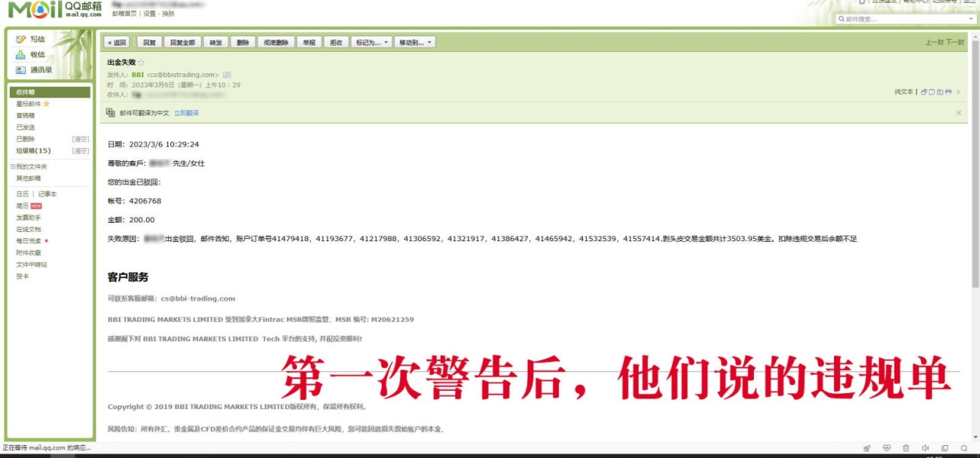Viewport: 980px width, 458px height.
Task: Click the save-to-notes icon beside 纯文本
Action: tap(932, 92)
